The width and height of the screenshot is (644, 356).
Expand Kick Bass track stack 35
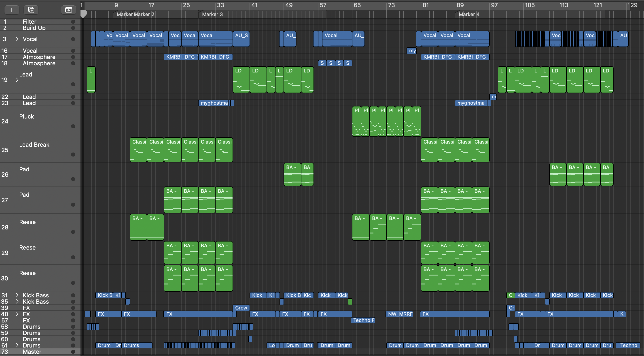coord(17,301)
